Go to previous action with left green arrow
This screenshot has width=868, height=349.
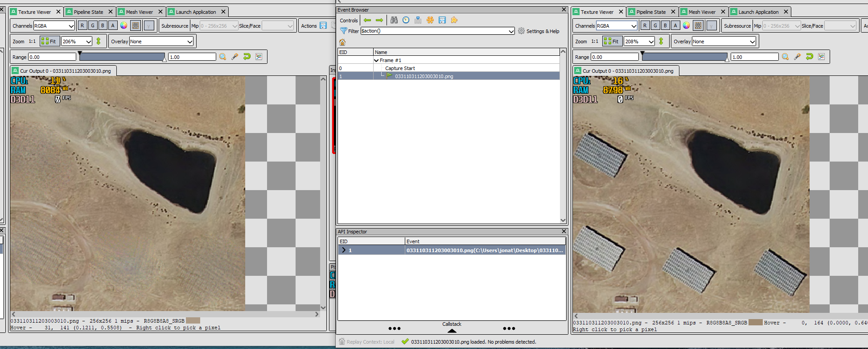click(x=367, y=20)
